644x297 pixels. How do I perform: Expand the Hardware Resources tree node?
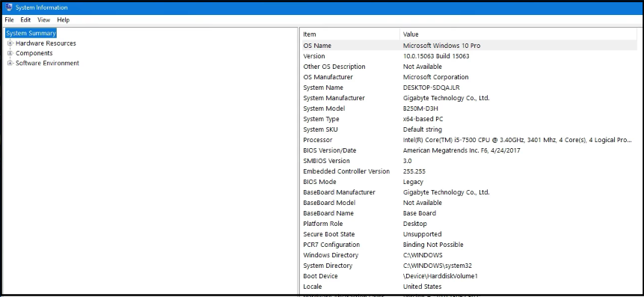point(10,43)
